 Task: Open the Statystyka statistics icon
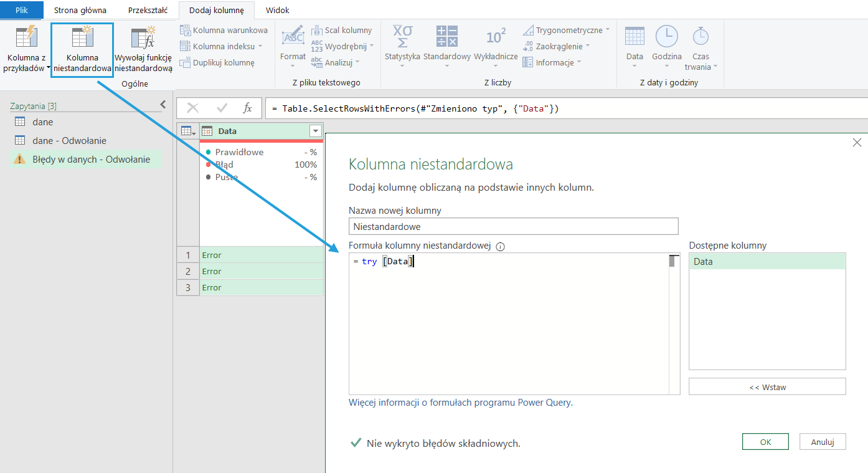tap(402, 36)
